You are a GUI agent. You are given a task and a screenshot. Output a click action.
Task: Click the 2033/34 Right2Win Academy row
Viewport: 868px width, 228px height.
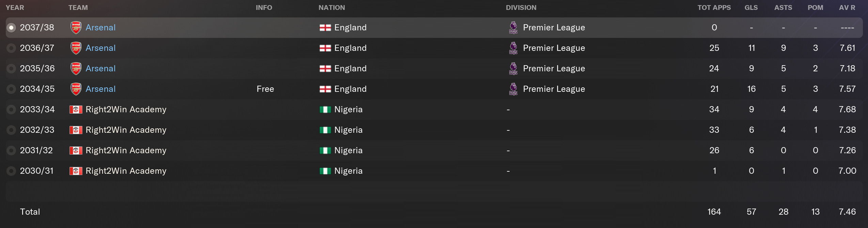click(x=434, y=110)
